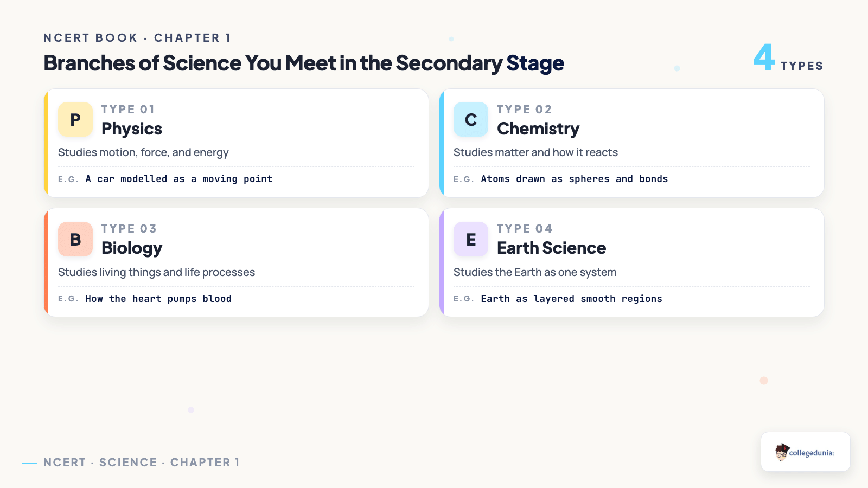Select example 'Earth as layered smooth regions'

coord(571,299)
